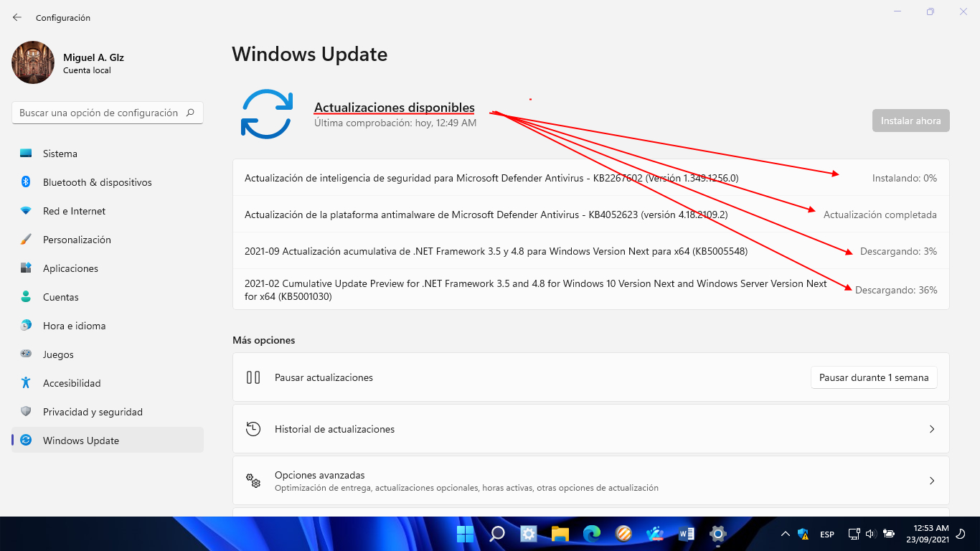Open taskbar Search
Viewport: 980px width, 551px height.
point(496,534)
